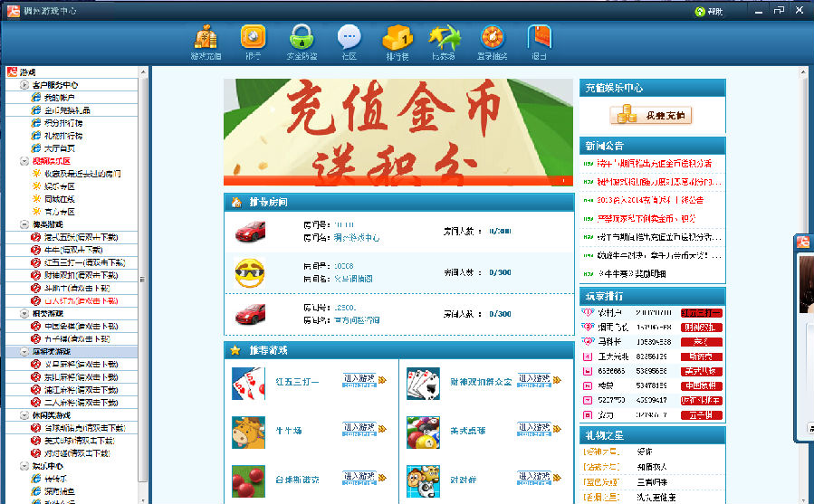The image size is (814, 504).
Task: Click the sunglasses smiley icon for room 10008
Action: coord(250,272)
